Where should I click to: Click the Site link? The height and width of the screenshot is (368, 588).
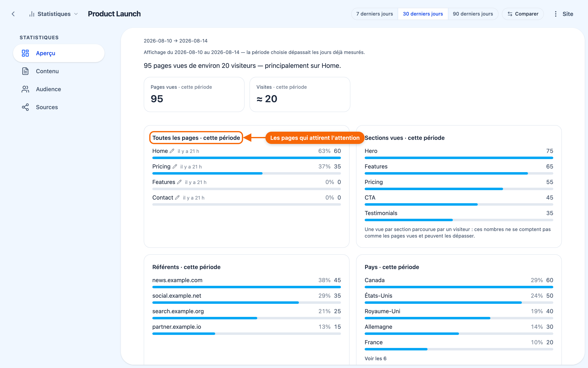(568, 14)
